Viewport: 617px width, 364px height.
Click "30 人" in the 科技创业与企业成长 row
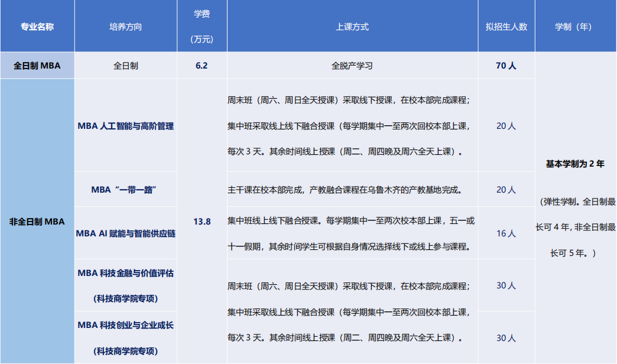(x=506, y=338)
